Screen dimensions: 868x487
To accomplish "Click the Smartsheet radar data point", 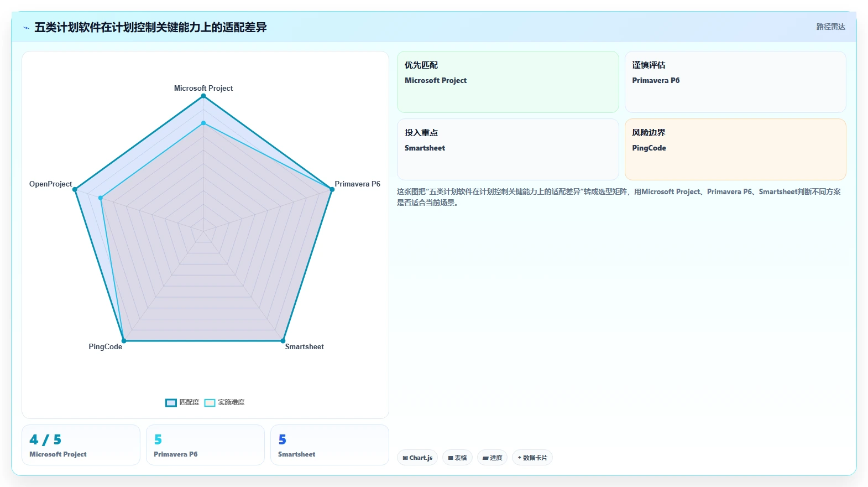I will point(283,340).
